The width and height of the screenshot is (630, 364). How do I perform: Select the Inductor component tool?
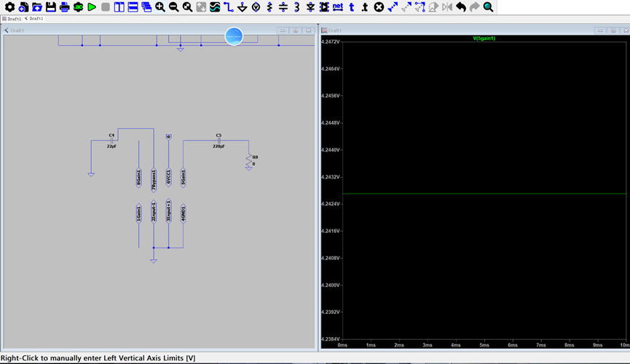297,7
